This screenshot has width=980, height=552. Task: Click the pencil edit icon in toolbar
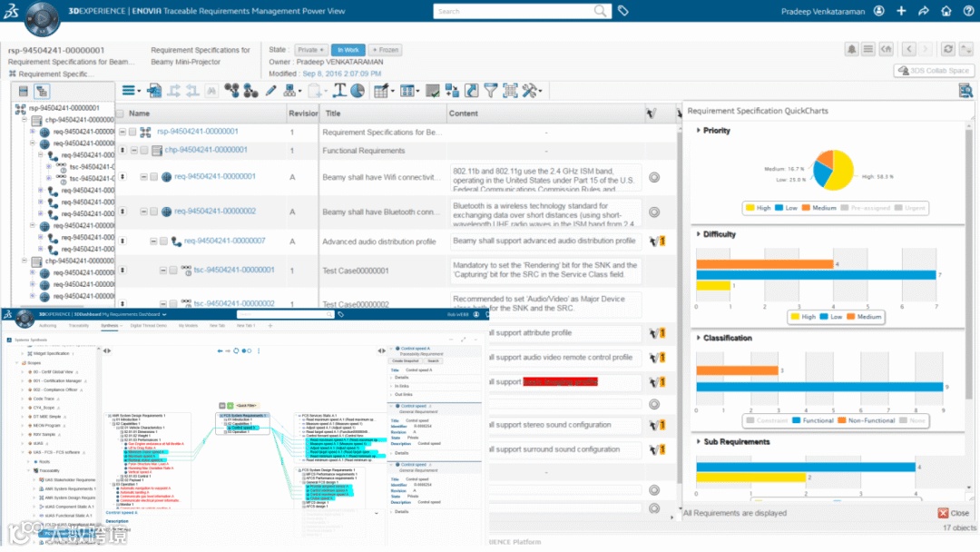[270, 91]
